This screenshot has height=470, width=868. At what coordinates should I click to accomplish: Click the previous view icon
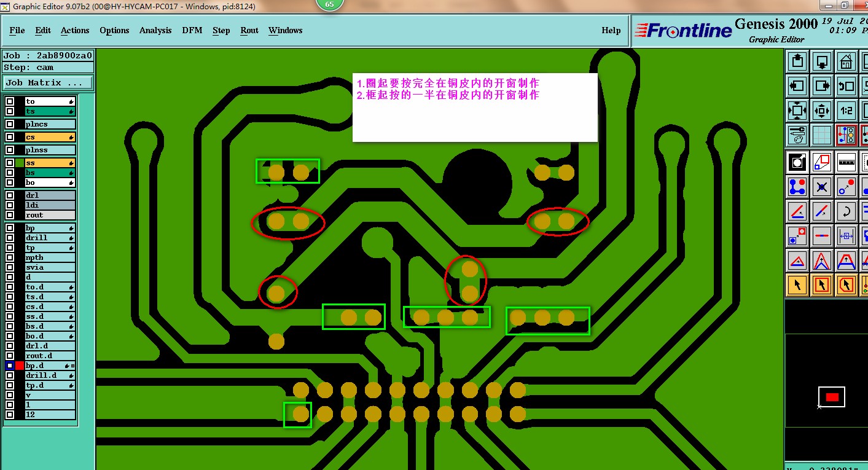[x=846, y=86]
